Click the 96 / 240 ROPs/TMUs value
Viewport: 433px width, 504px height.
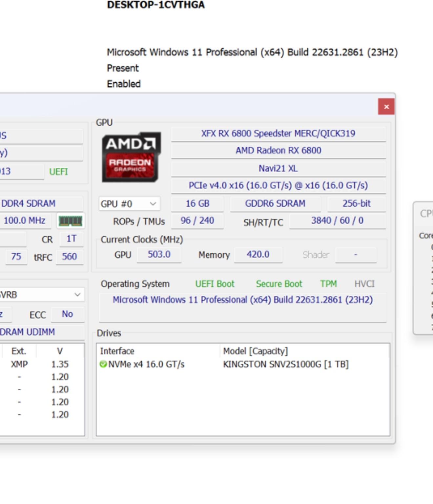pos(197,221)
